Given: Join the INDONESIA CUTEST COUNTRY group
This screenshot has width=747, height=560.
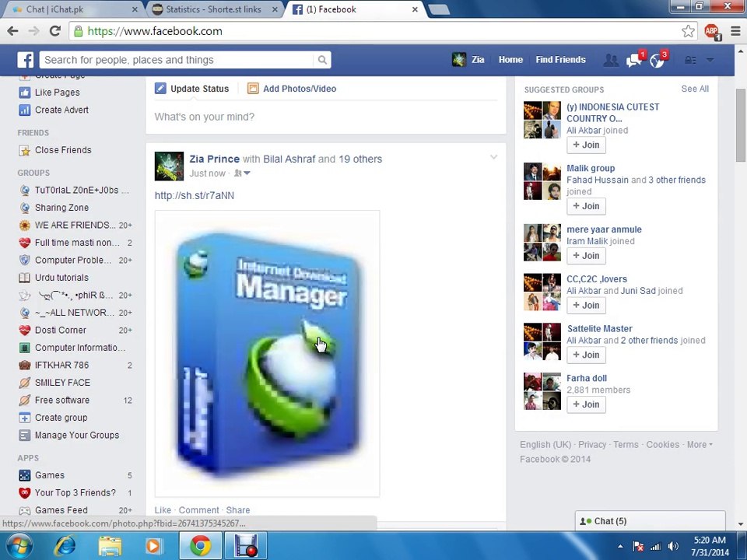Looking at the screenshot, I should [586, 145].
